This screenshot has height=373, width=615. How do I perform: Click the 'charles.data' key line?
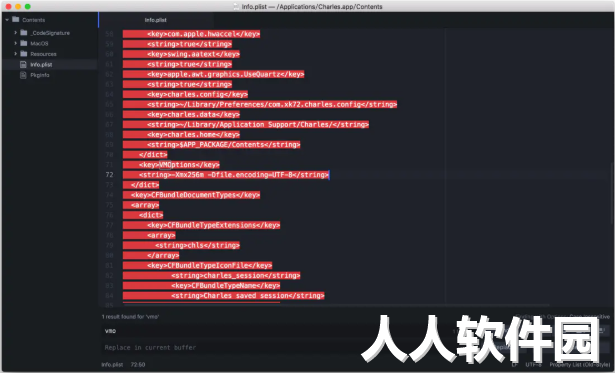193,115
